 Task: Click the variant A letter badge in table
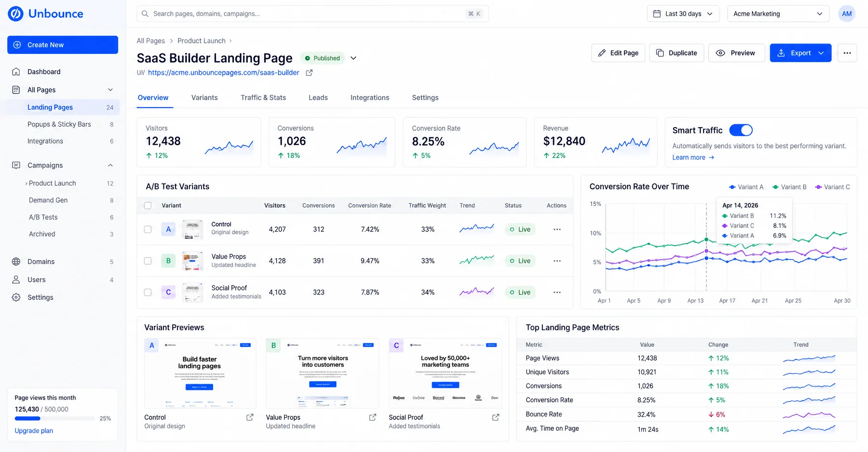pyautogui.click(x=168, y=229)
